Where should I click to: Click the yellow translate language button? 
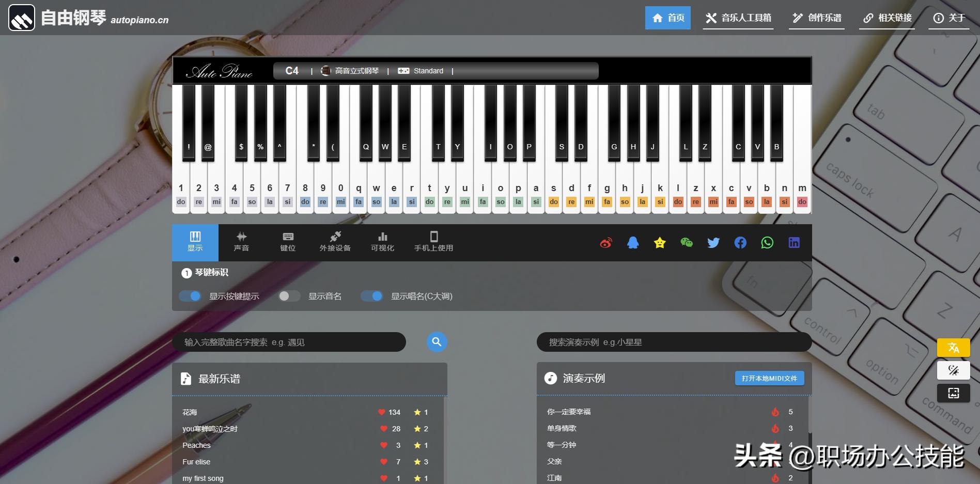pyautogui.click(x=953, y=348)
